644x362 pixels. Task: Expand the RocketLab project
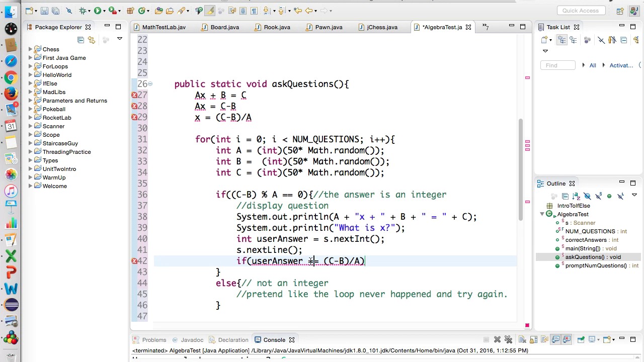[x=30, y=118]
